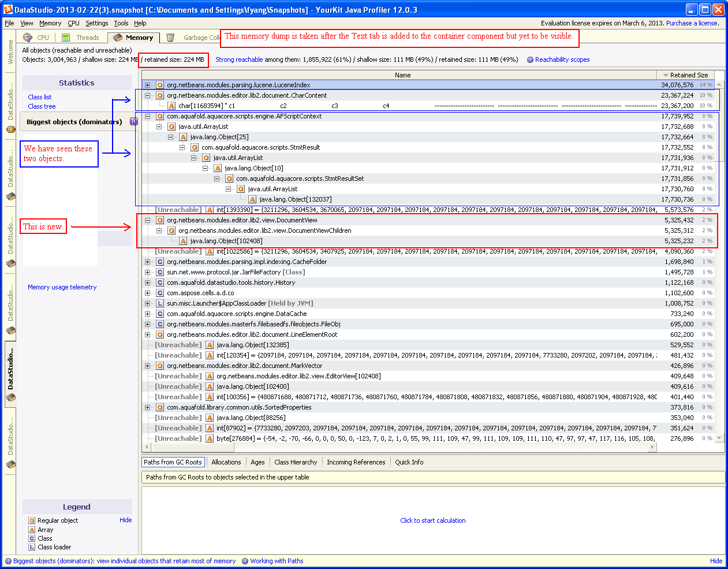
Task: Expand the com.aquafold History row
Action: coord(147,282)
